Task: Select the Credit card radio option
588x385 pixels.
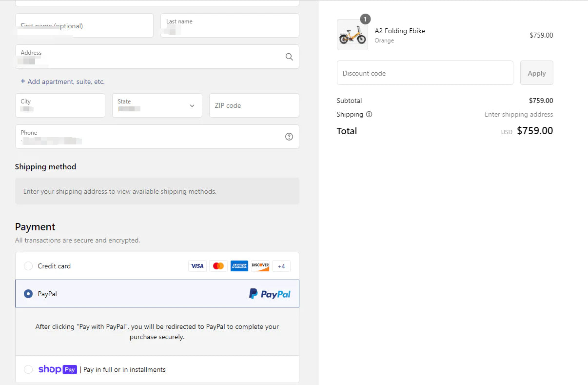Action: (28, 266)
